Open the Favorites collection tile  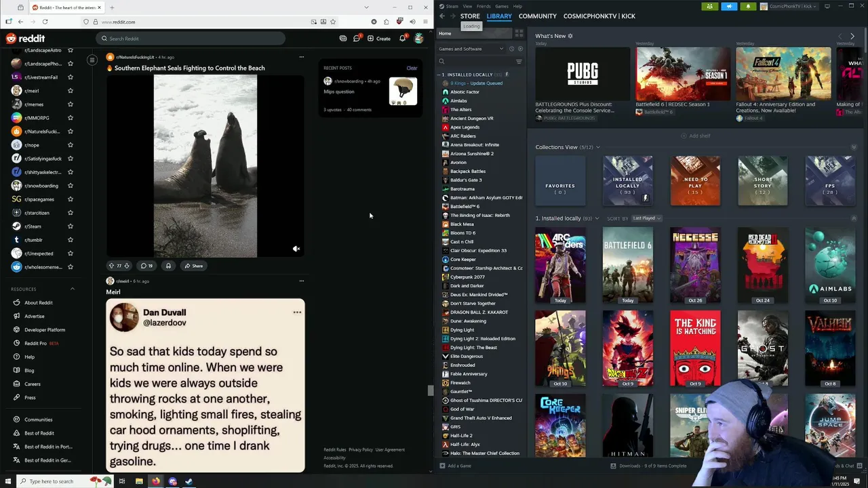(x=560, y=181)
